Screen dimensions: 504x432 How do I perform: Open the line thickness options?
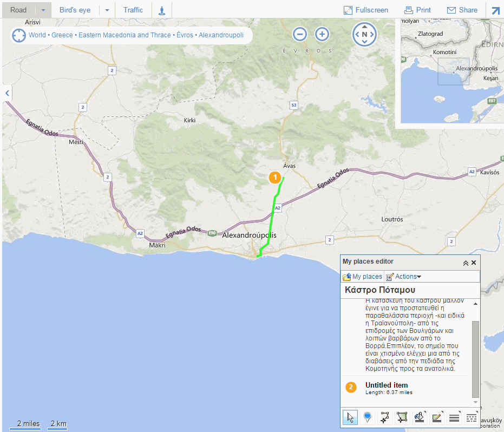coord(454,417)
